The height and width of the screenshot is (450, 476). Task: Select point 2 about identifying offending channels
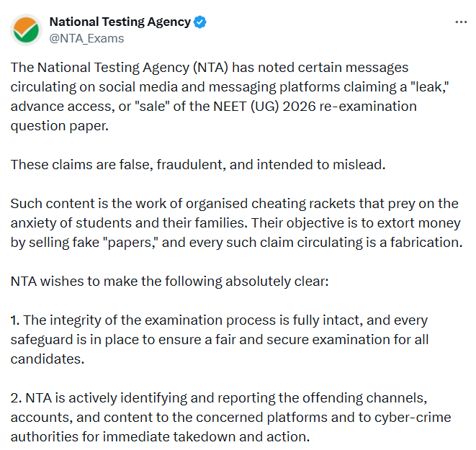(230, 417)
